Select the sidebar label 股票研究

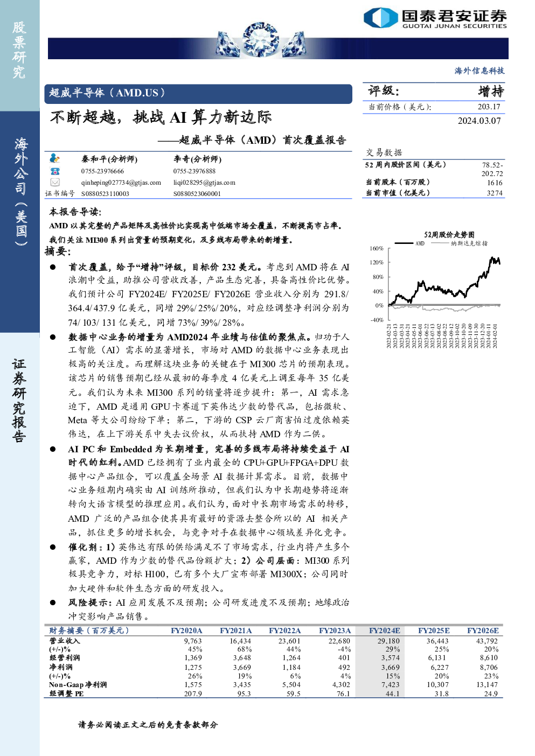pyautogui.click(x=19, y=50)
